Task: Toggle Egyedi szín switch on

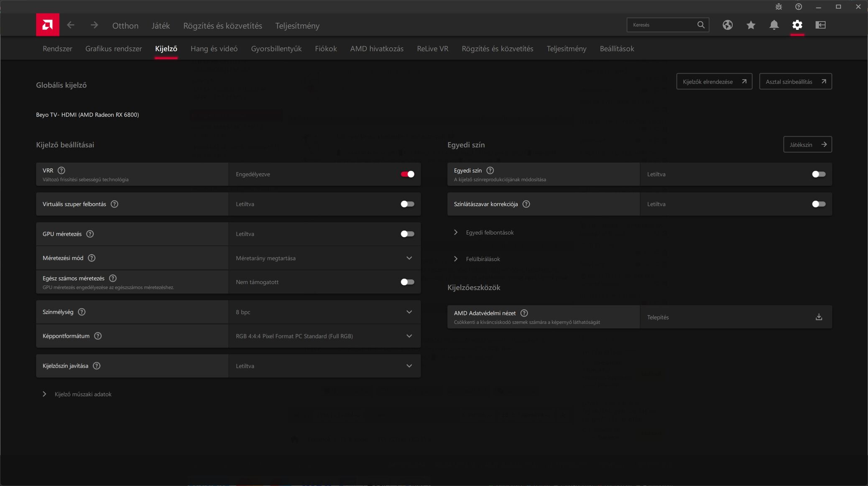Action: (818, 174)
